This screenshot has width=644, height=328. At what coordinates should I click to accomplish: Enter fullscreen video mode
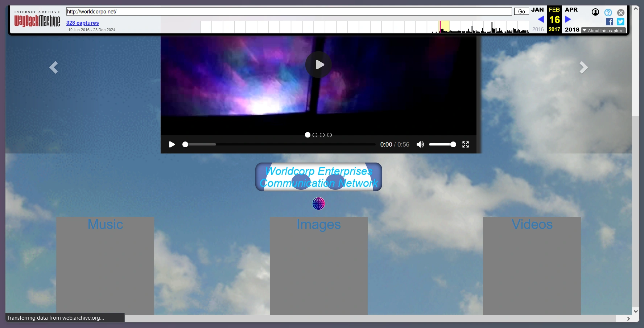click(466, 144)
